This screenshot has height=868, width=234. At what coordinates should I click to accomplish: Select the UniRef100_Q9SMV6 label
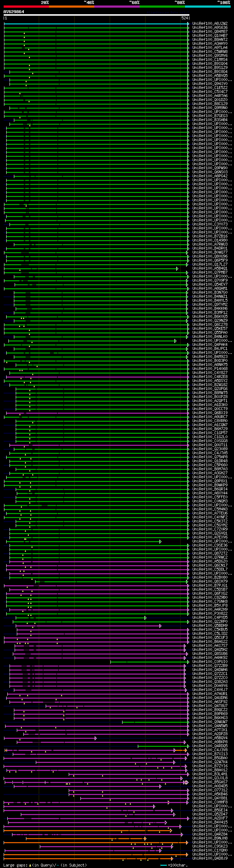click(x=210, y=56)
